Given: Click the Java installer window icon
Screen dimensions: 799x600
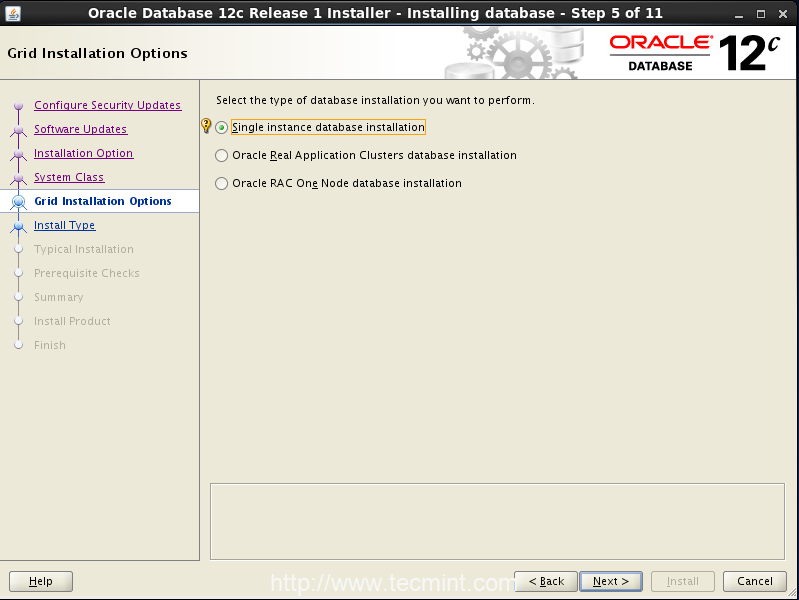Looking at the screenshot, I should tap(13, 13).
